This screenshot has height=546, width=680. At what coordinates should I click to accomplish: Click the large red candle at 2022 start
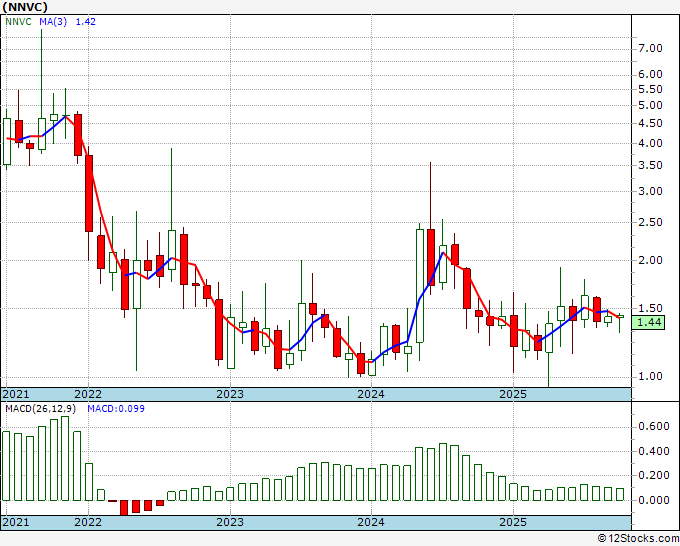point(89,190)
